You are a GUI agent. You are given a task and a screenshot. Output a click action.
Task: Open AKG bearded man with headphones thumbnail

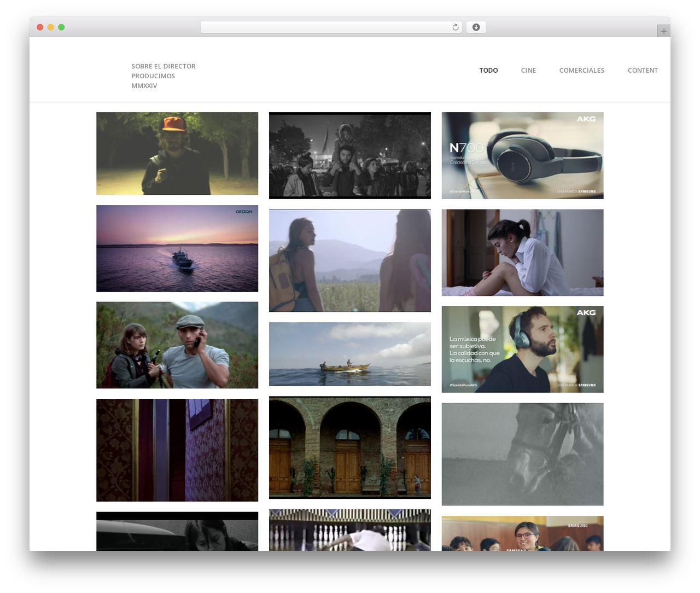523,349
